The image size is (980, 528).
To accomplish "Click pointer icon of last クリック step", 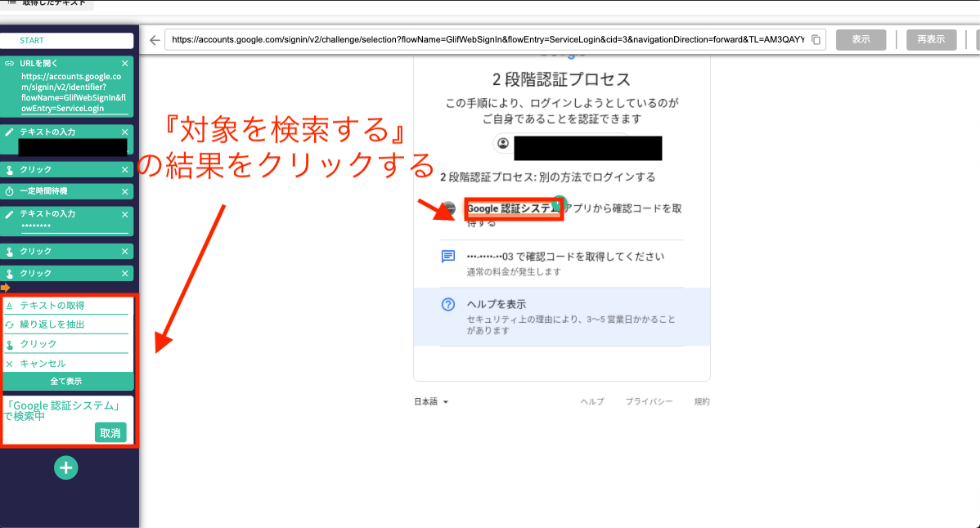I will 9,274.
